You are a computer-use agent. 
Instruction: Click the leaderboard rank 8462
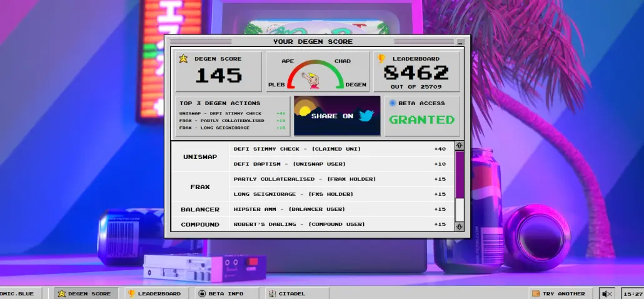click(416, 73)
